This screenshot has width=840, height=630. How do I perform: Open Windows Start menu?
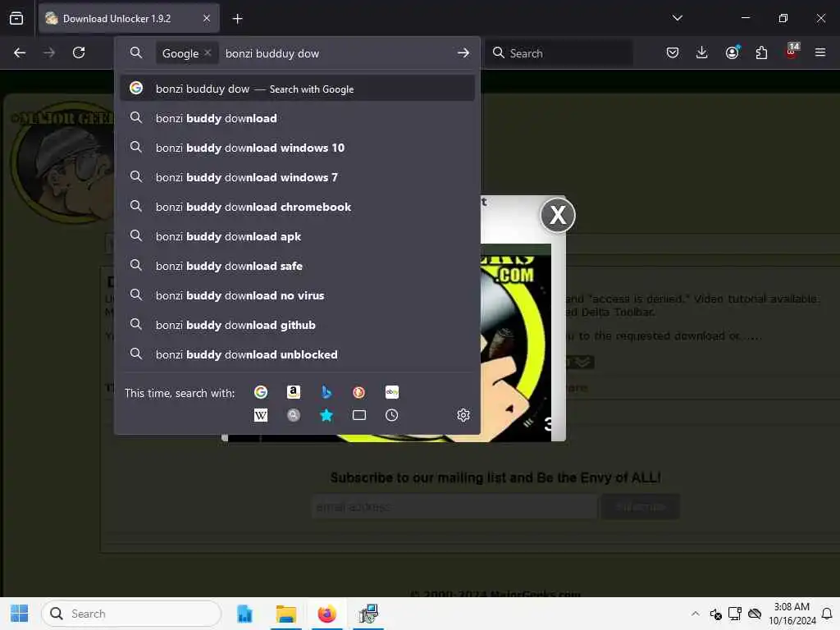[x=20, y=614]
